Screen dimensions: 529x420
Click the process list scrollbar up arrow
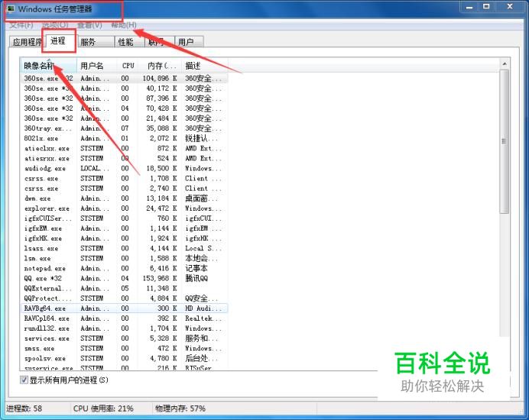[x=505, y=64]
